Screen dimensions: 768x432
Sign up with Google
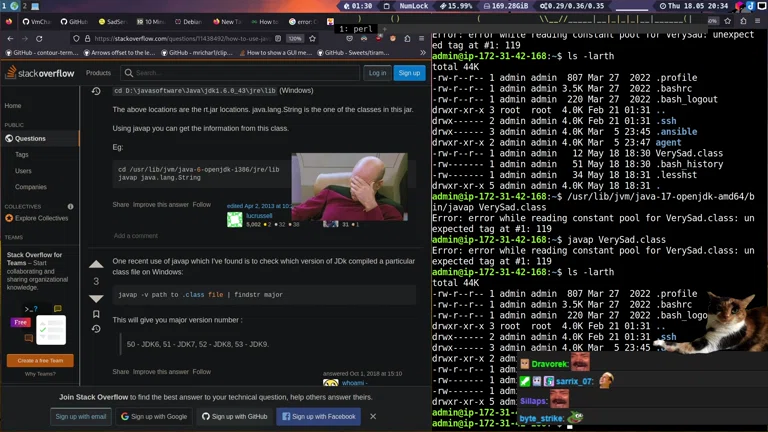[154, 416]
